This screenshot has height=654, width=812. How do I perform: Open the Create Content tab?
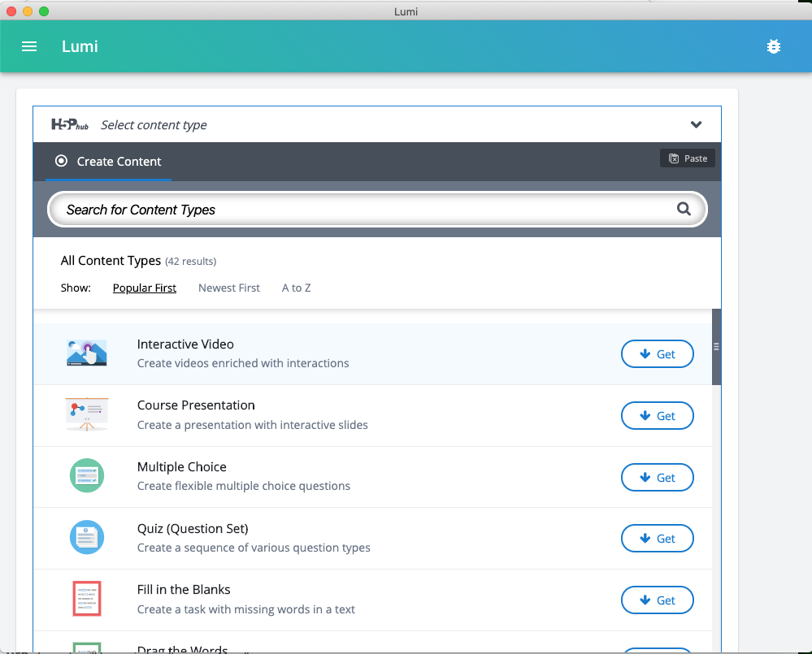pos(109,162)
